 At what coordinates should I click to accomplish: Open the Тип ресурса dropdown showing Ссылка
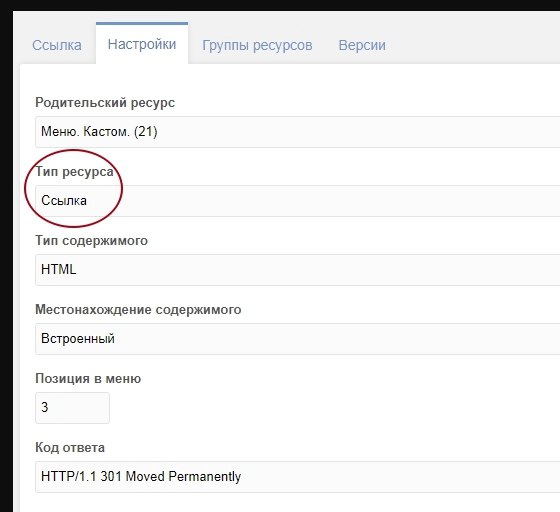298,201
